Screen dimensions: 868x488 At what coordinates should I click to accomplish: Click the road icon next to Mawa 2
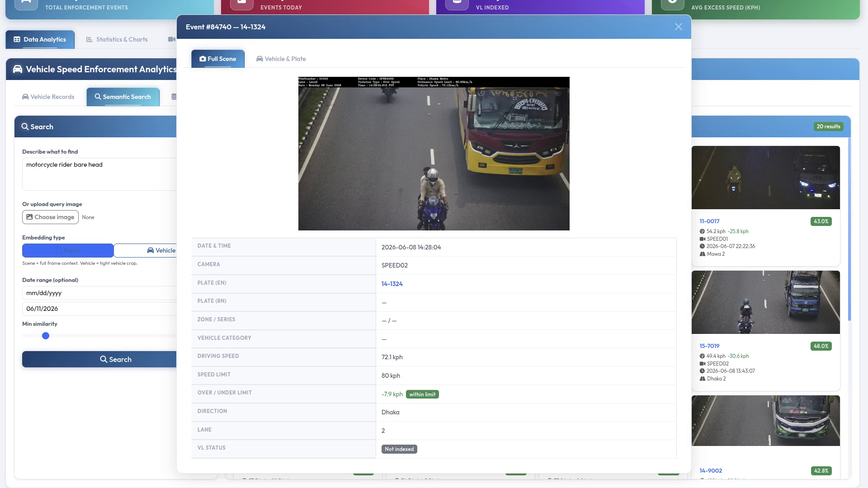[x=702, y=254]
